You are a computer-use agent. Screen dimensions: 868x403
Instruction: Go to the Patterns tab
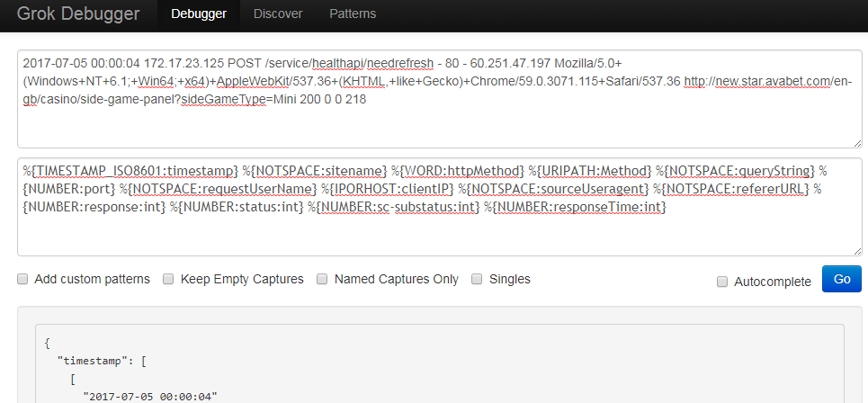[x=353, y=14]
